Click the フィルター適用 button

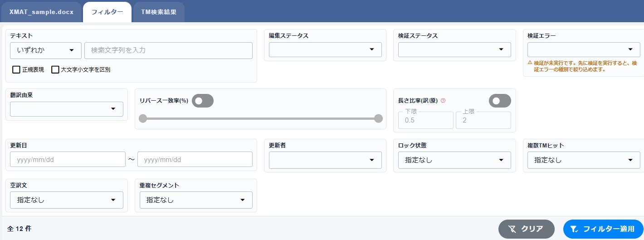tap(603, 229)
